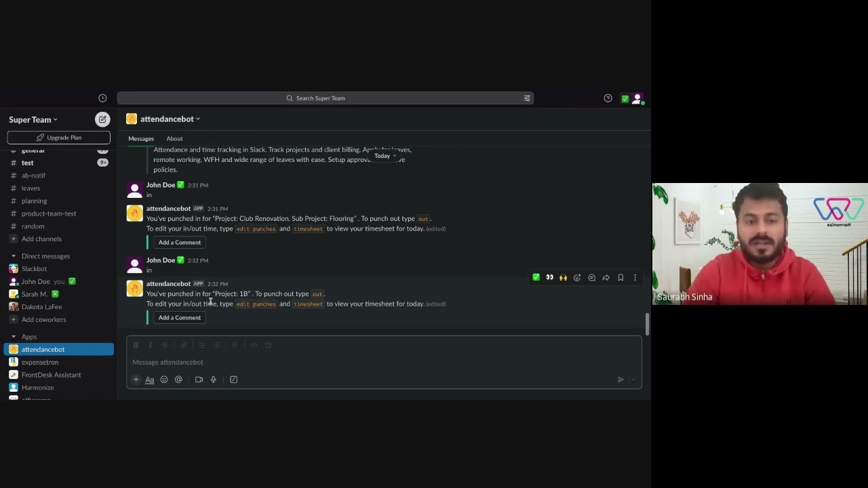The image size is (868, 488).
Task: Open leaves channel
Action: point(59,188)
